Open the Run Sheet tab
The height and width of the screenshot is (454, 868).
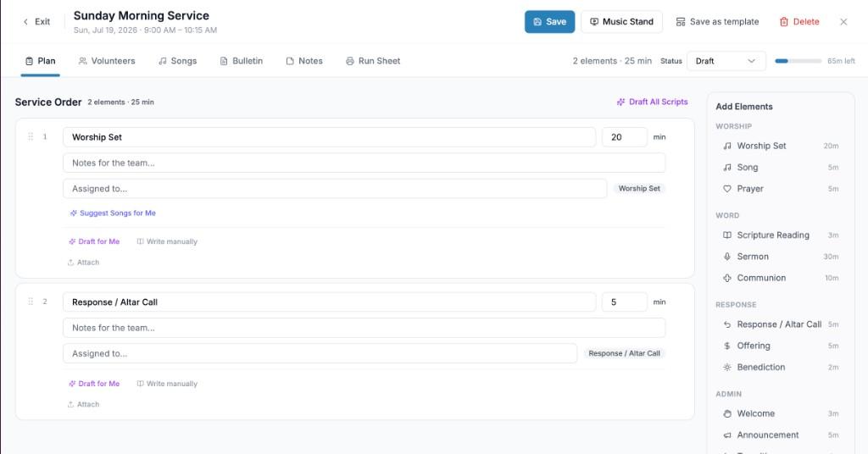click(x=373, y=61)
